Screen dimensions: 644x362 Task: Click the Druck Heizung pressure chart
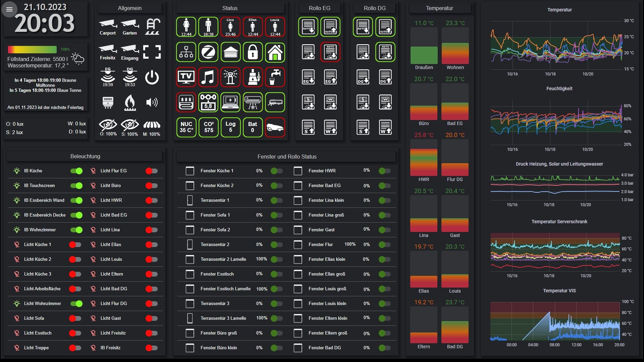555,187
